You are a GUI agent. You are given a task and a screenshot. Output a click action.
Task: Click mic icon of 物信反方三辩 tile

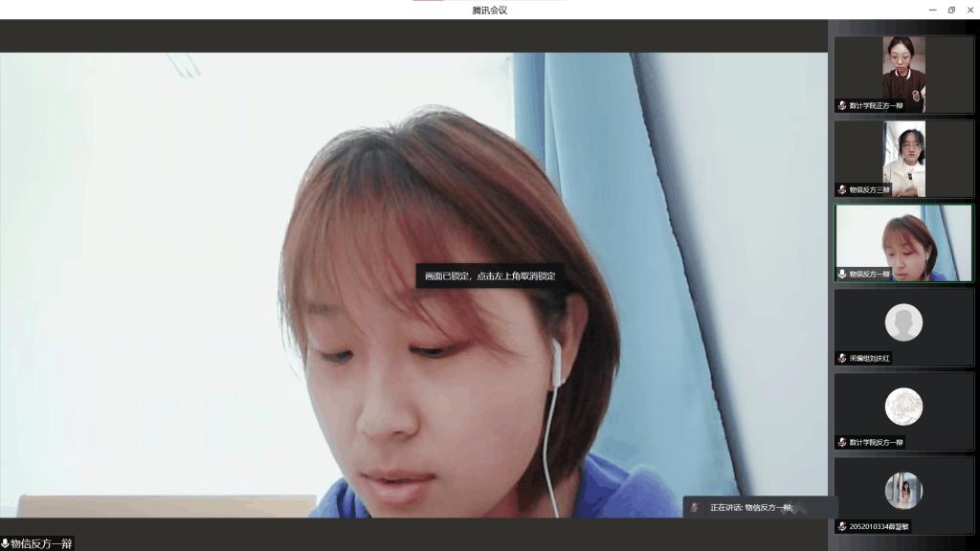842,190
